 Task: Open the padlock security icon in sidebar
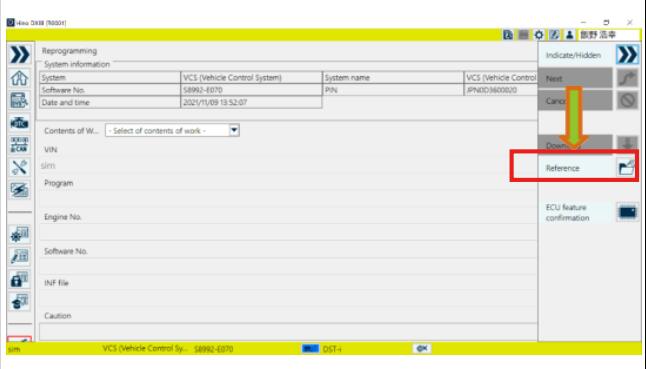pyautogui.click(x=19, y=279)
